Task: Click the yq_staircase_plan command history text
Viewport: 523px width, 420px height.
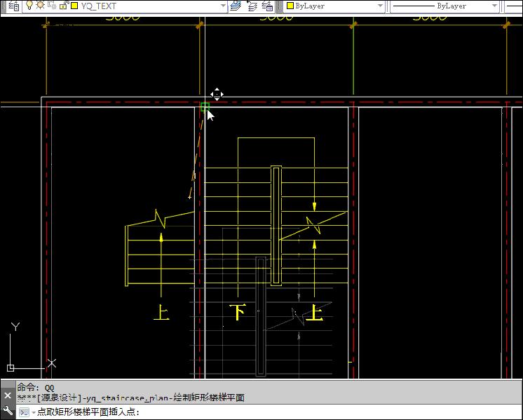Action: coord(130,398)
